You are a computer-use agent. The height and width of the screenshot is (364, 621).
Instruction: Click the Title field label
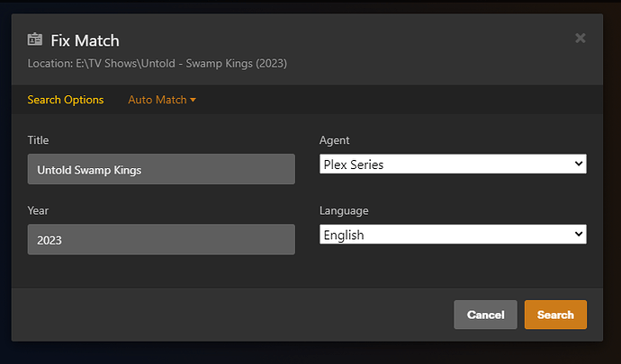click(x=39, y=140)
